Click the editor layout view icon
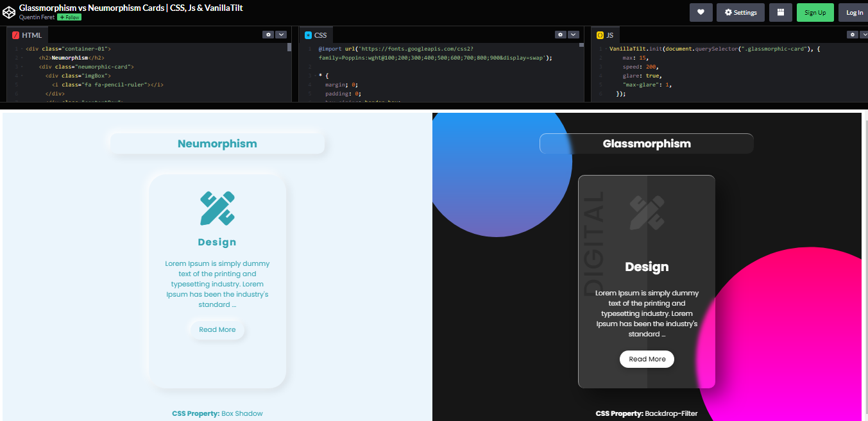868x421 pixels. click(780, 12)
